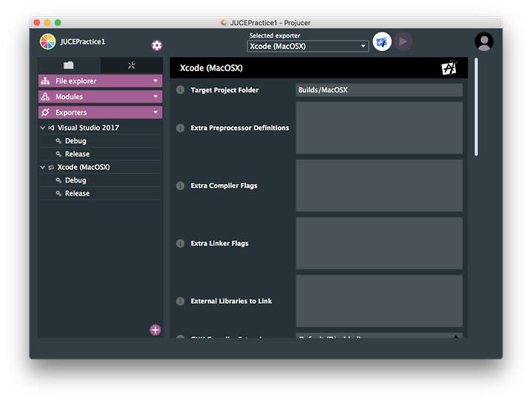Screen dimensions: 532x401
Task: Click the Extra Linker Flags text box
Action: 379,244
